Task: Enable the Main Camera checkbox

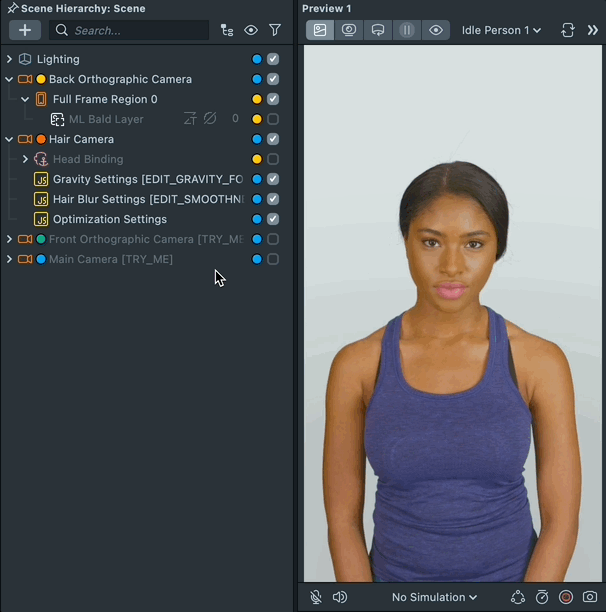Action: click(273, 259)
